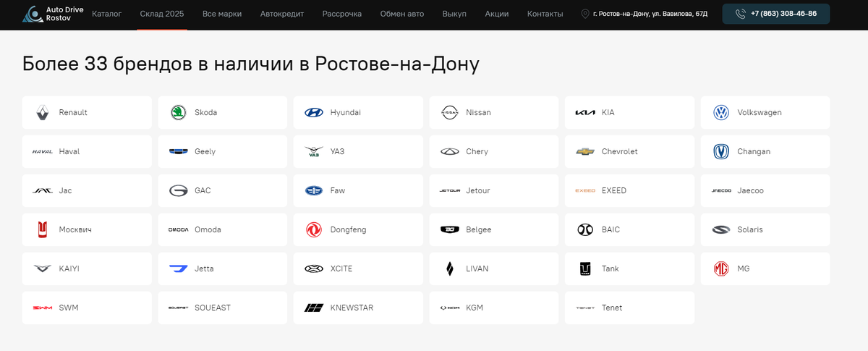Open the SOUEAST brand card

[223, 308]
